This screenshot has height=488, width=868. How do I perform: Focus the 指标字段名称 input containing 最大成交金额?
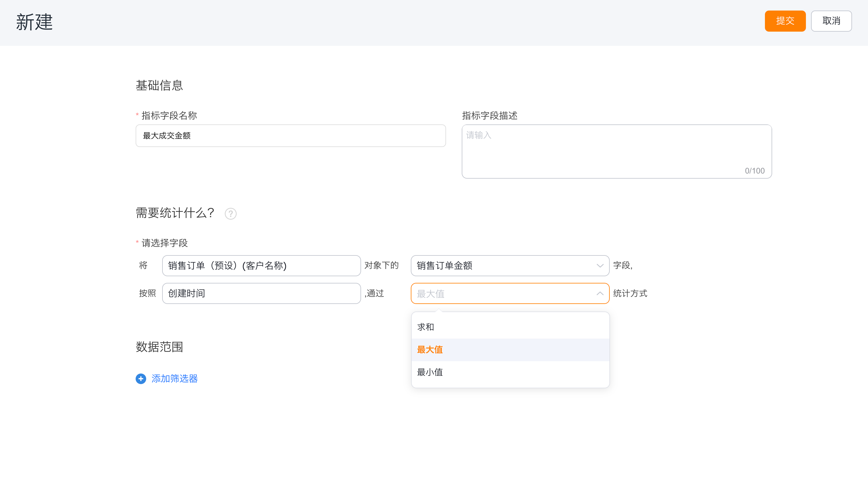coord(291,136)
